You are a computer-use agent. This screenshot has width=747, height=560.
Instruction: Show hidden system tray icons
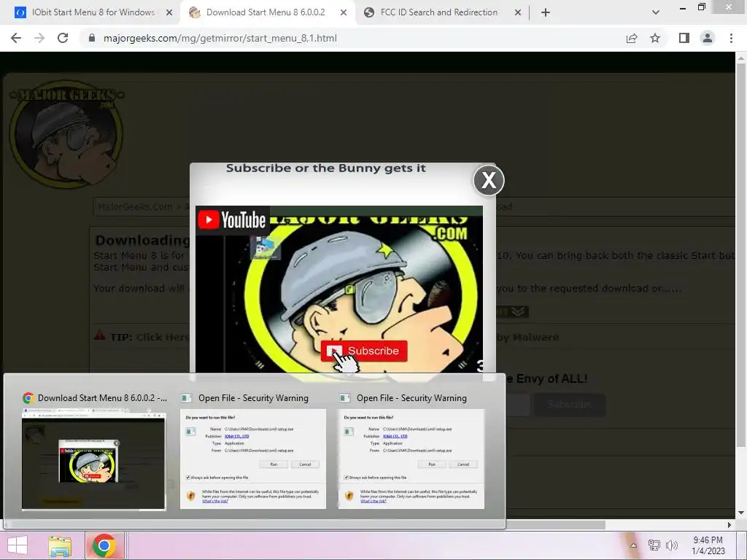click(633, 545)
